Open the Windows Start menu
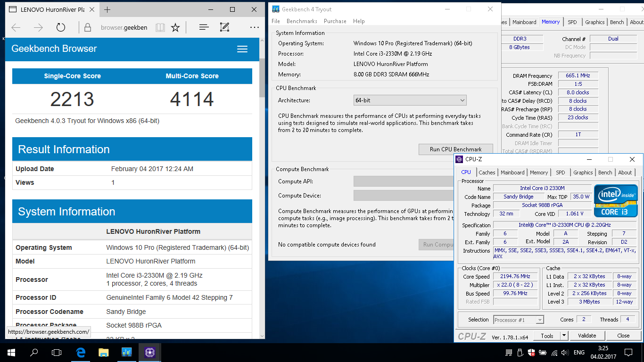 click(x=11, y=352)
